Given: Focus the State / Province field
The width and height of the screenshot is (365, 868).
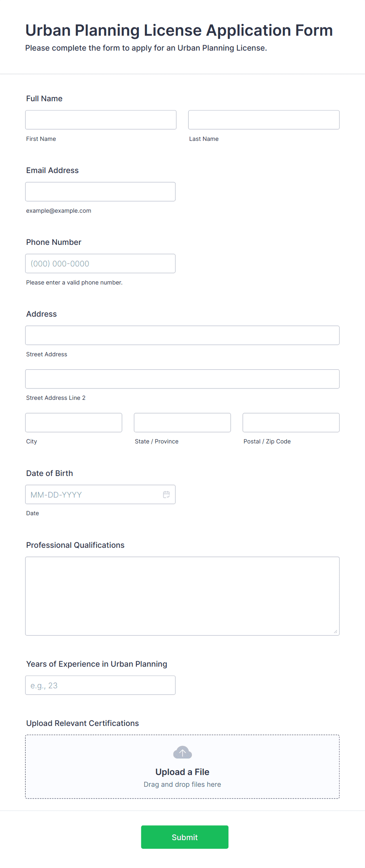Looking at the screenshot, I should point(182,422).
